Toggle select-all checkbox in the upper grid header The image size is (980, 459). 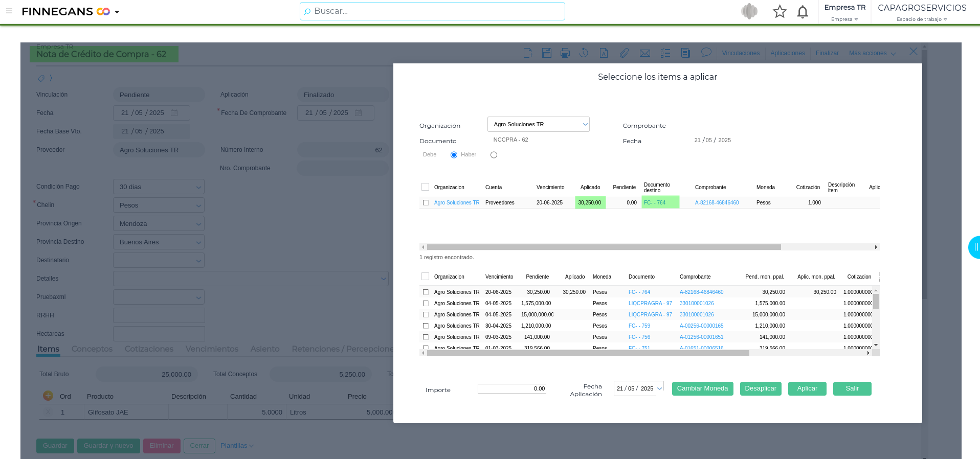[x=425, y=187]
